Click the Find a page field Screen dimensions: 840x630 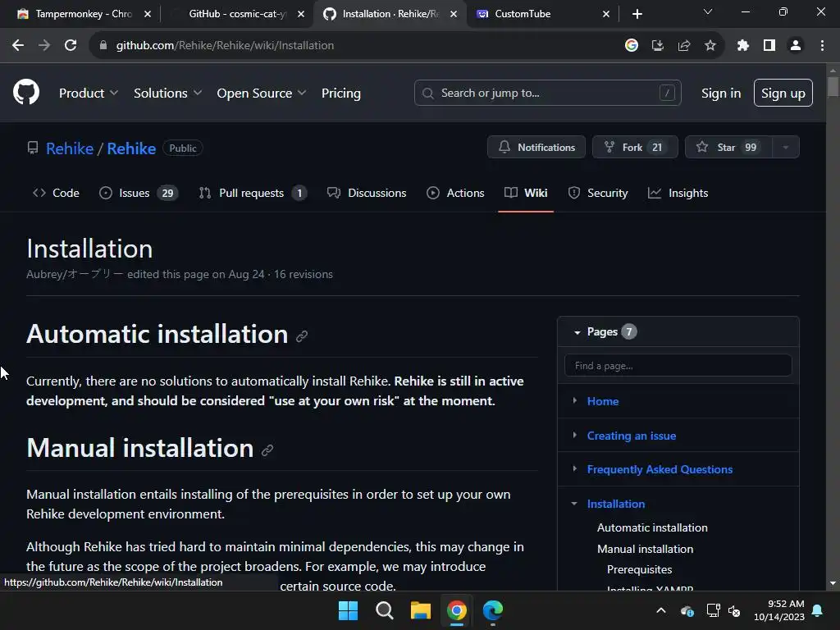678,365
